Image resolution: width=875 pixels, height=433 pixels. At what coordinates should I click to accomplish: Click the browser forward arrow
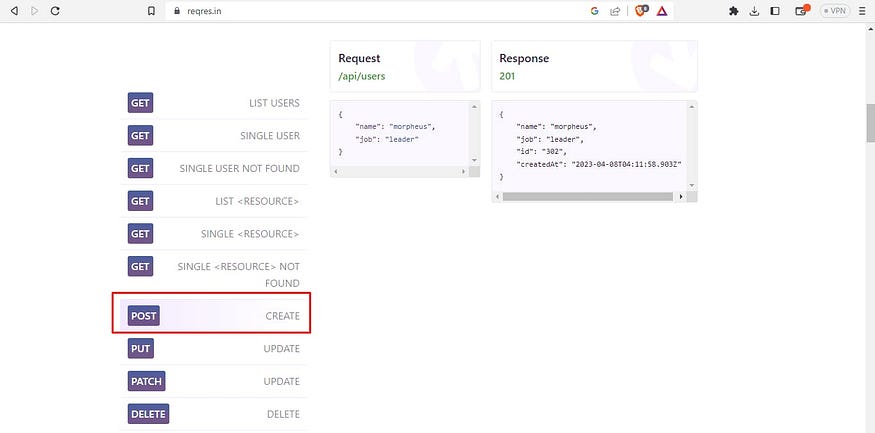tap(35, 11)
